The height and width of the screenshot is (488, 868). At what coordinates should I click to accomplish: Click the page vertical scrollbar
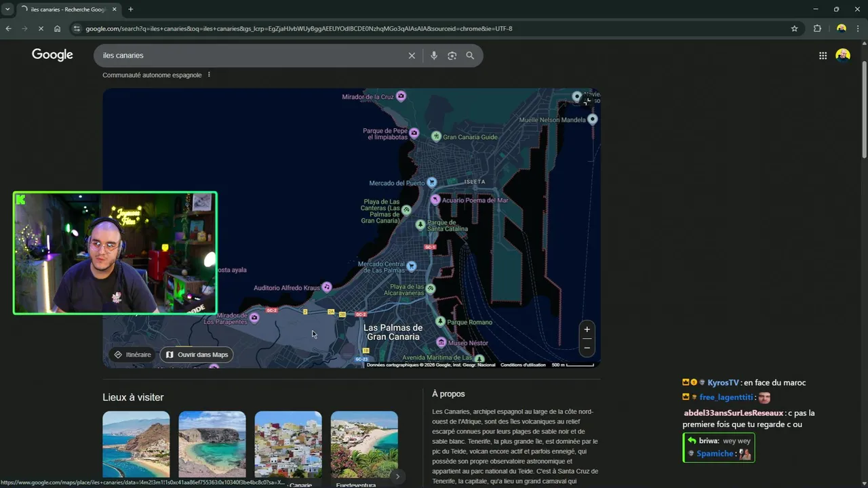[864, 108]
